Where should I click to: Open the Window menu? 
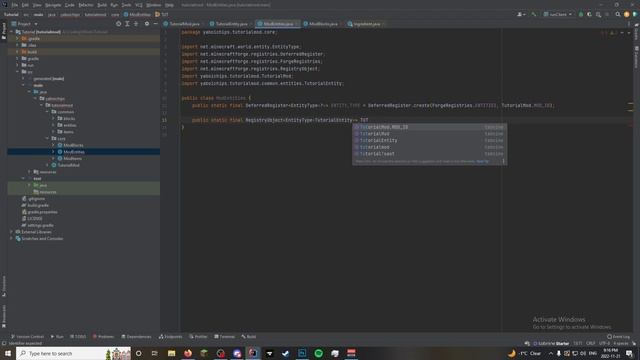click(154, 5)
